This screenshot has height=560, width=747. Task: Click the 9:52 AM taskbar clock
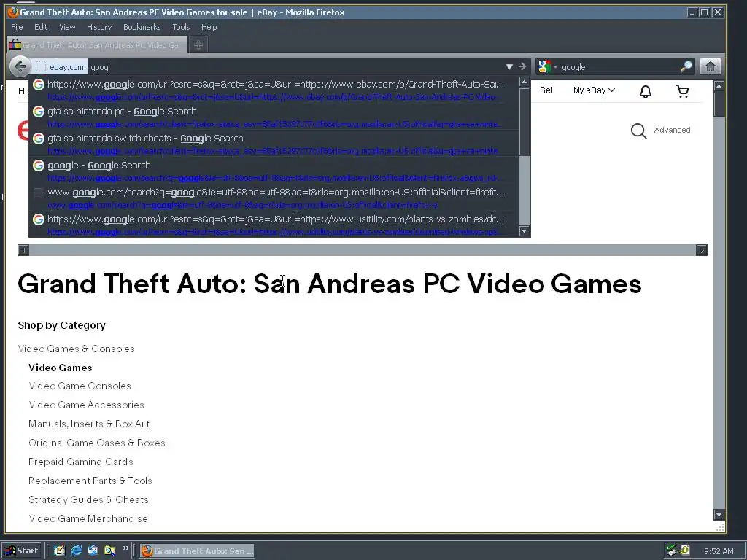coord(719,551)
